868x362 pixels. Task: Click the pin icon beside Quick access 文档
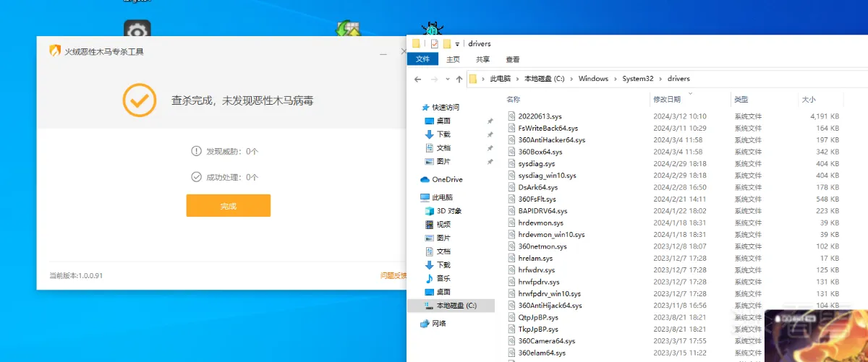490,148
